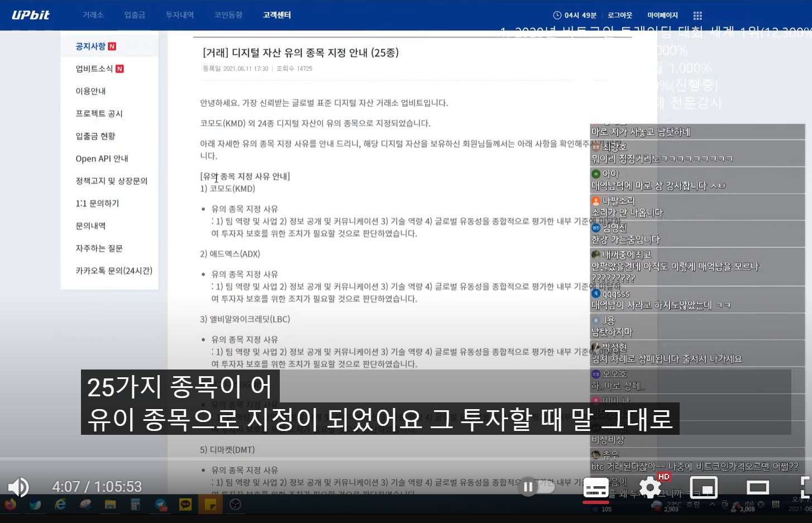
Task: Open Open API 안내 sidebar item
Action: tap(102, 159)
